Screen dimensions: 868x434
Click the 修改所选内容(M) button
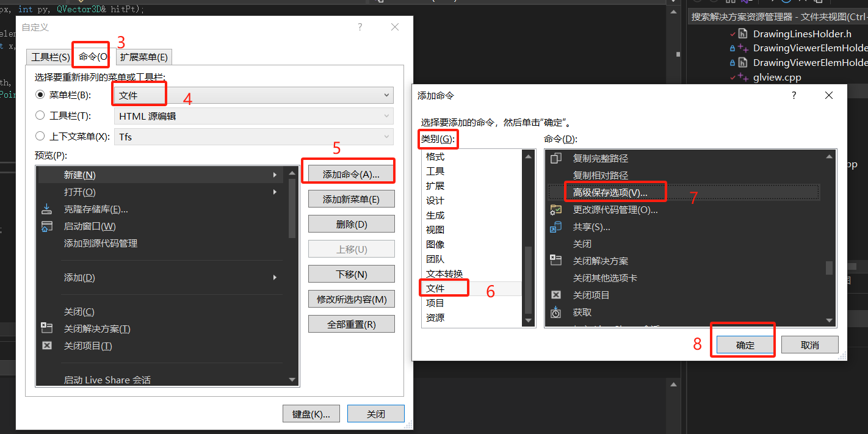351,299
